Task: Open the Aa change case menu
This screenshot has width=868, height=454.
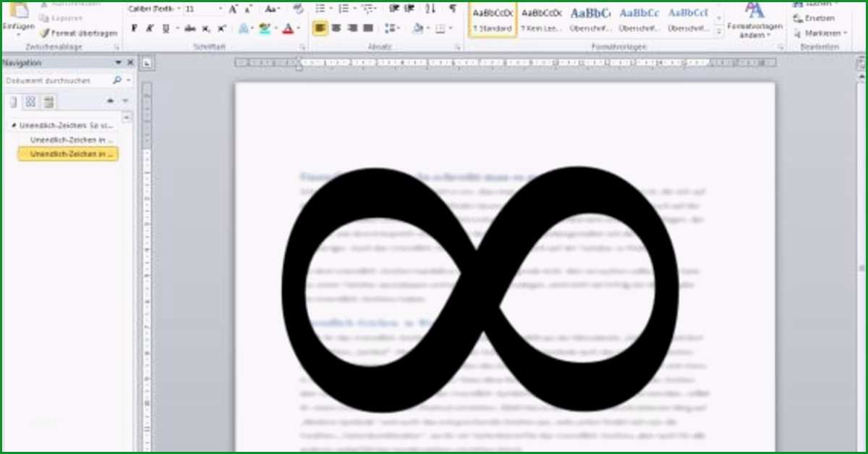Action: pos(271,9)
